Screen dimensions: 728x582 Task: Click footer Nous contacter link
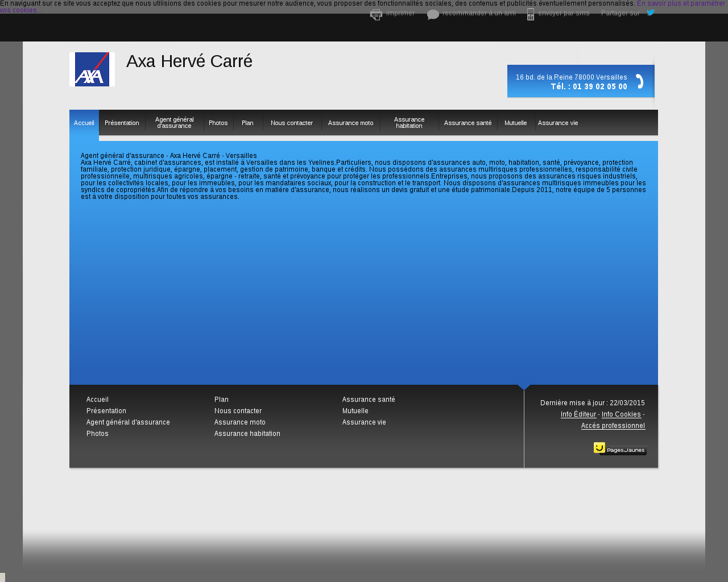pos(238,411)
